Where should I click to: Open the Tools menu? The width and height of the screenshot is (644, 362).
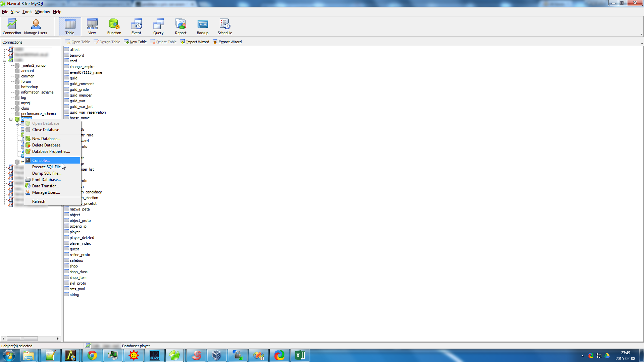27,12
